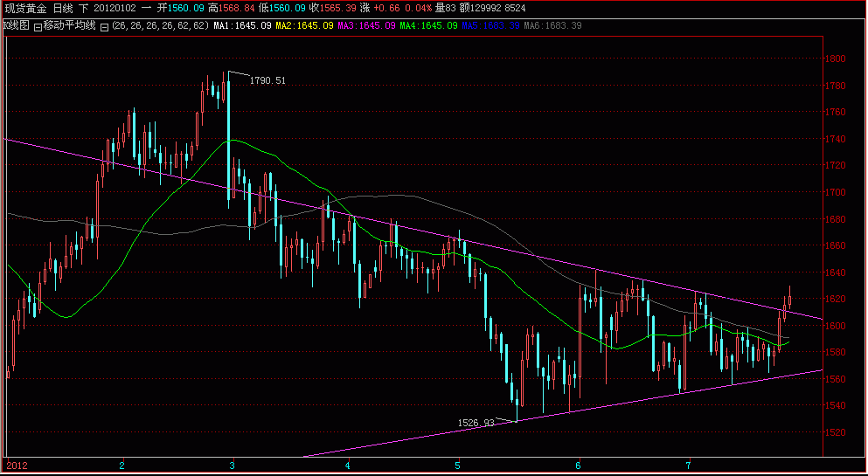Viewport: 868px width, 476px height.
Task: Click the magenta MA3:1645.09 legend
Action: (x=366, y=26)
